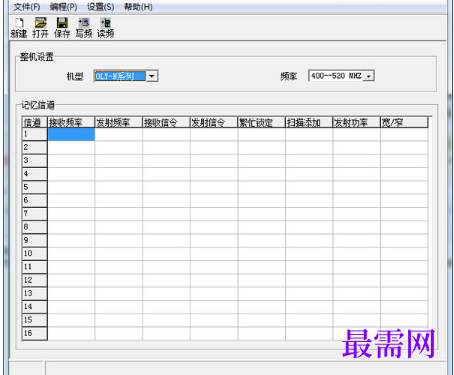Select channel row header 3
This screenshot has height=375, width=454.
35,161
